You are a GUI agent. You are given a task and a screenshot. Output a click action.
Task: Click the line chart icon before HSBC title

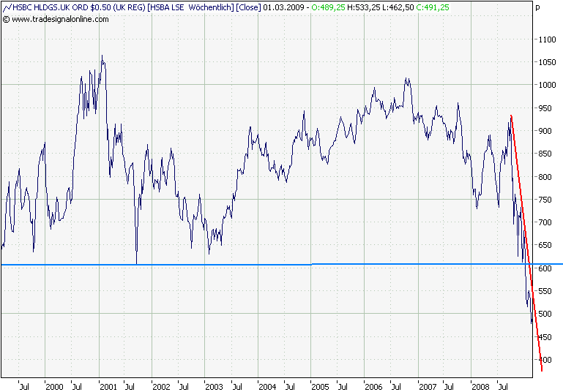coord(7,7)
